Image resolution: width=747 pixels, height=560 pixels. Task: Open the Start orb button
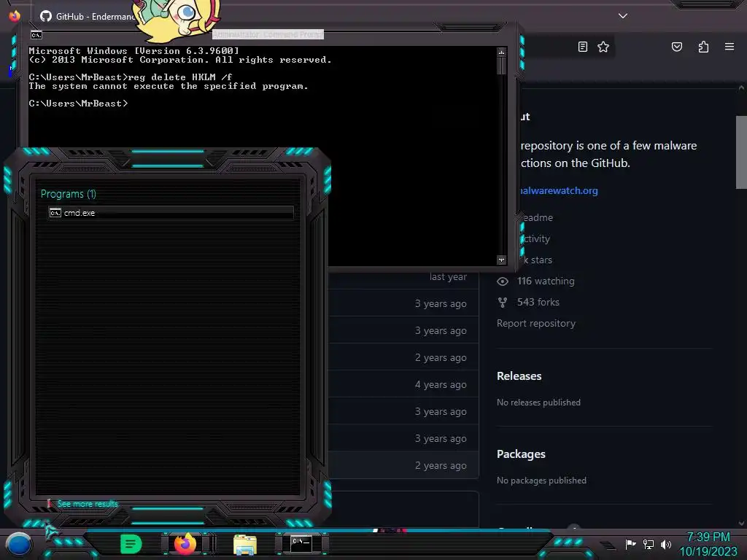(18, 545)
